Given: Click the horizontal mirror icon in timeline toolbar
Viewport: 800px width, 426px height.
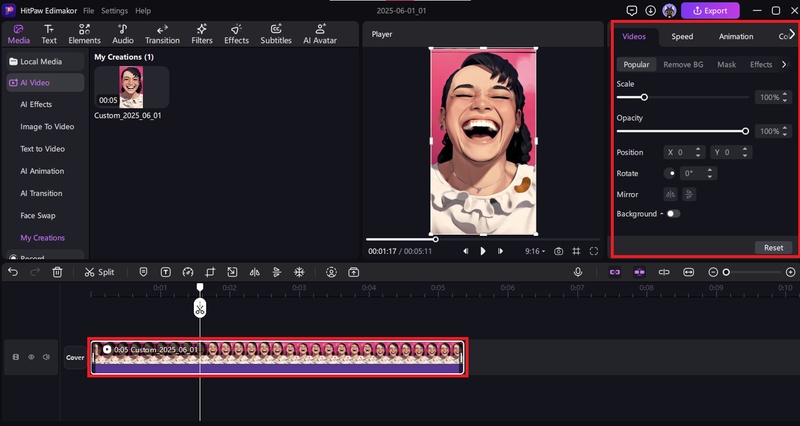Looking at the screenshot, I should click(255, 272).
